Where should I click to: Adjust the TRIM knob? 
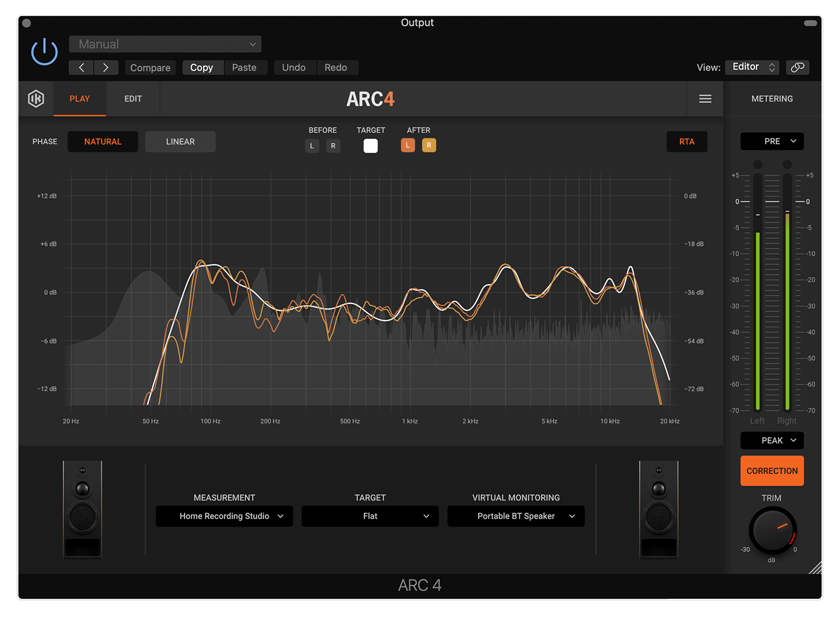tap(772, 530)
